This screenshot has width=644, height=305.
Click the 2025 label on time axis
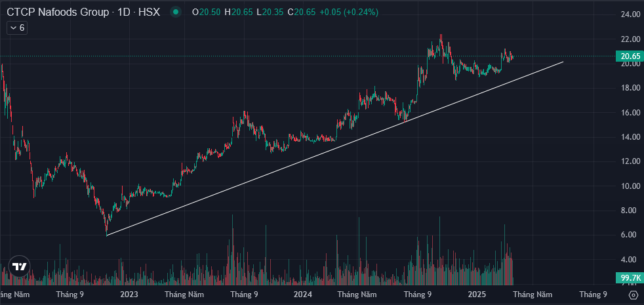coord(475,295)
